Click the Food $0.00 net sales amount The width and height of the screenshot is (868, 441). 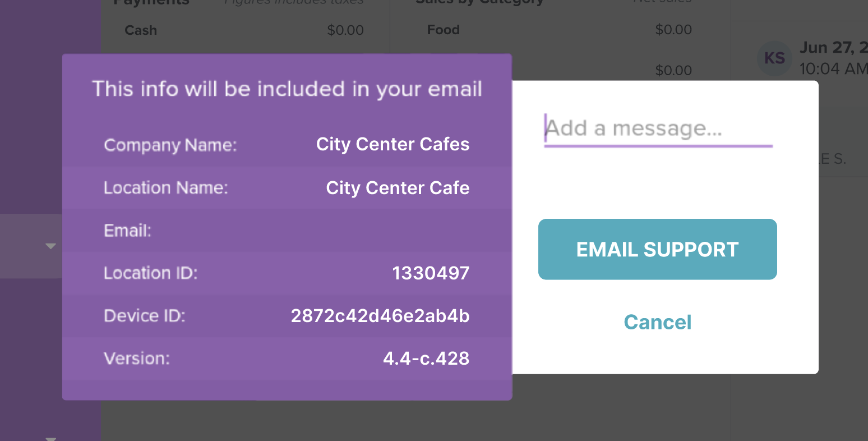(673, 30)
